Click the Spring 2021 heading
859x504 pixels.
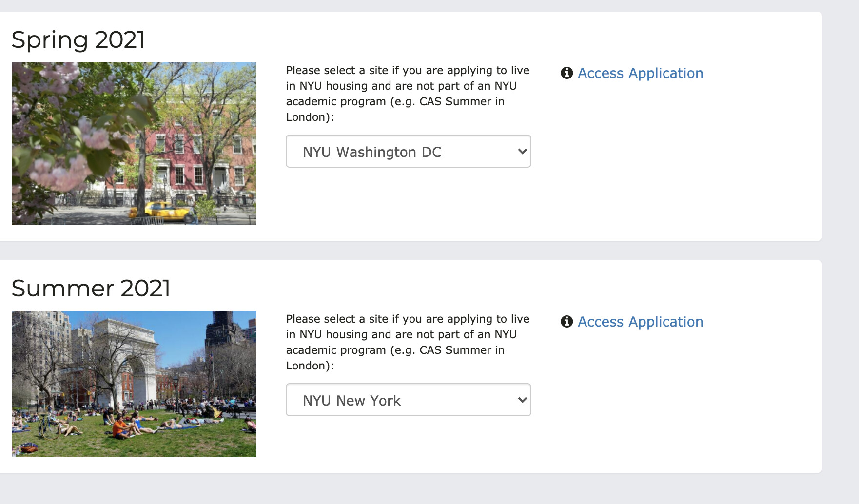pyautogui.click(x=78, y=39)
